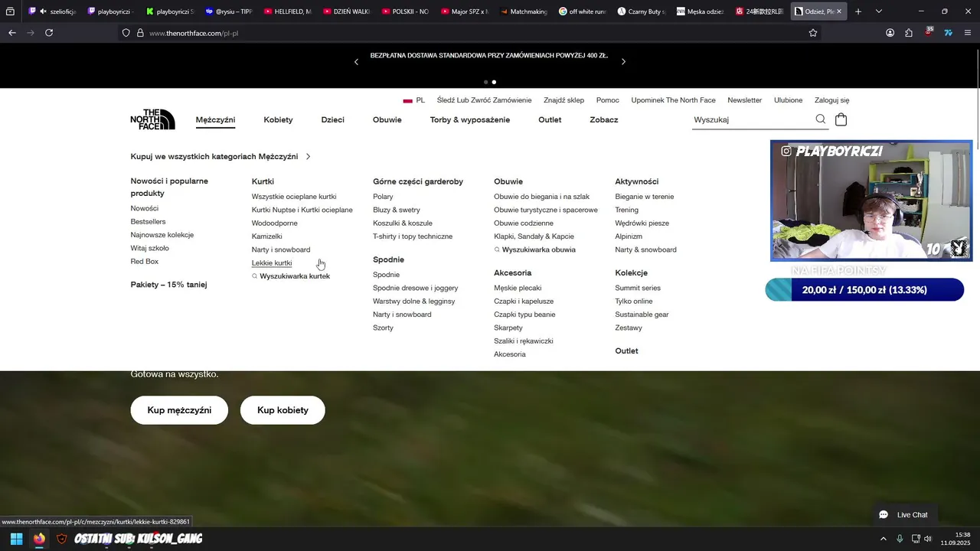Switch to Matchmaking browser tab
980x551 pixels.
(x=524, y=11)
